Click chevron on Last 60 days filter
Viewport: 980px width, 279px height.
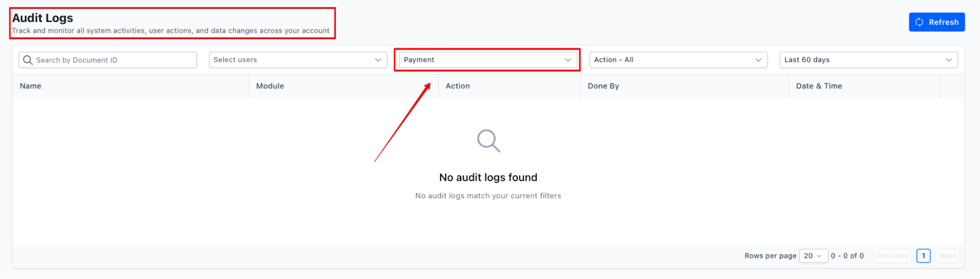click(x=949, y=60)
